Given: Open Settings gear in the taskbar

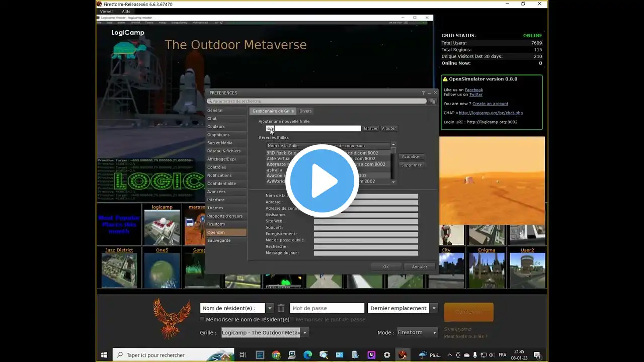Looking at the screenshot, I should point(387,355).
